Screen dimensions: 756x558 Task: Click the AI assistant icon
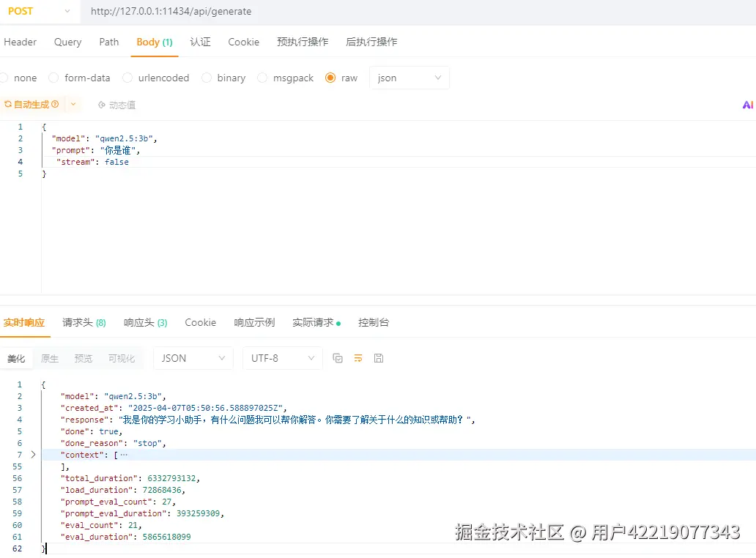(748, 105)
